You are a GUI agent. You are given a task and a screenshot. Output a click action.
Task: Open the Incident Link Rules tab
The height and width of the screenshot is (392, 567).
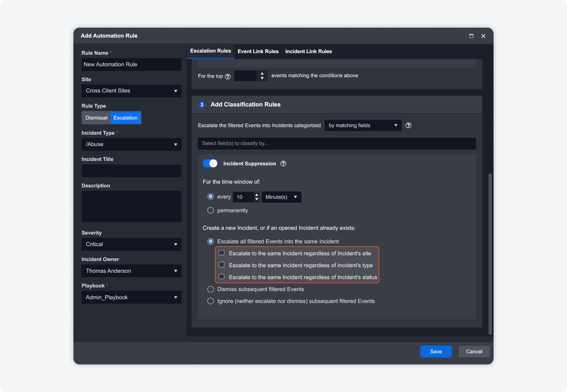pyautogui.click(x=308, y=51)
